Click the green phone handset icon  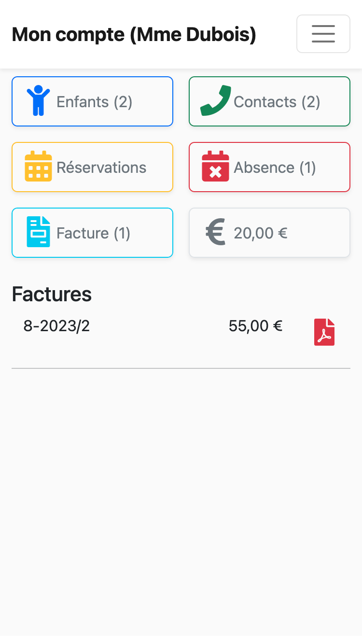click(x=215, y=101)
